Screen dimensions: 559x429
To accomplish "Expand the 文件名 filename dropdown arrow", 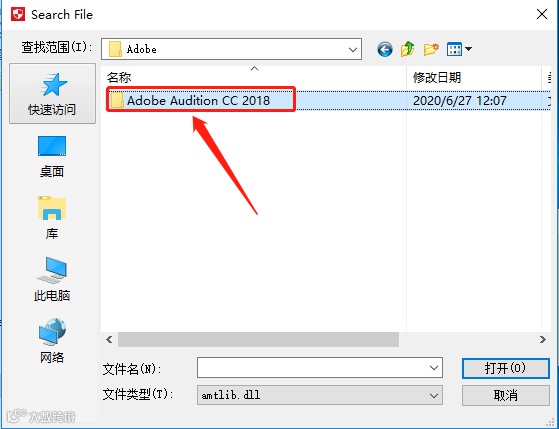I will 434,368.
